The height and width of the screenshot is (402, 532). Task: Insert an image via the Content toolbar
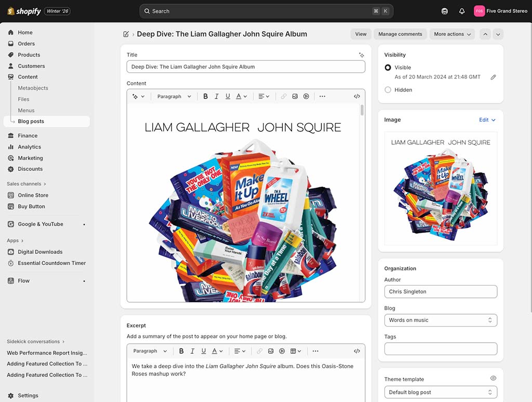click(x=295, y=96)
